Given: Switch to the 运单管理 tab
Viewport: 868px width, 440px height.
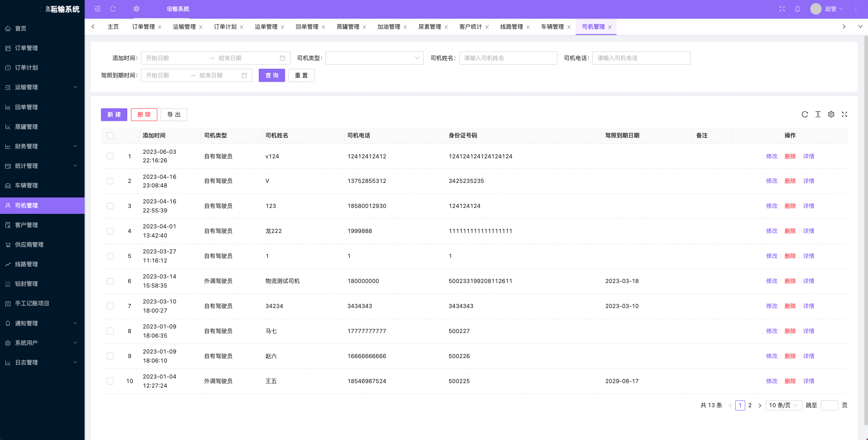Looking at the screenshot, I should [266, 27].
